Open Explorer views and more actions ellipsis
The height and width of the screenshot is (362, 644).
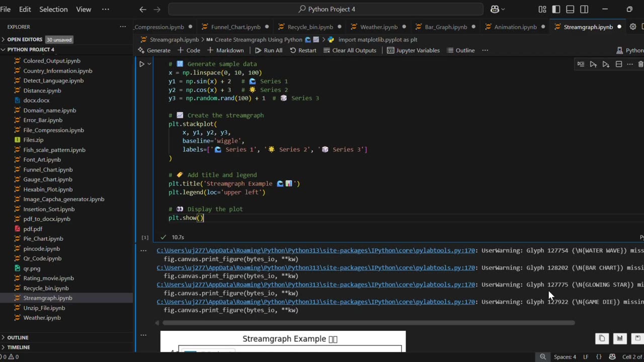pos(123,27)
